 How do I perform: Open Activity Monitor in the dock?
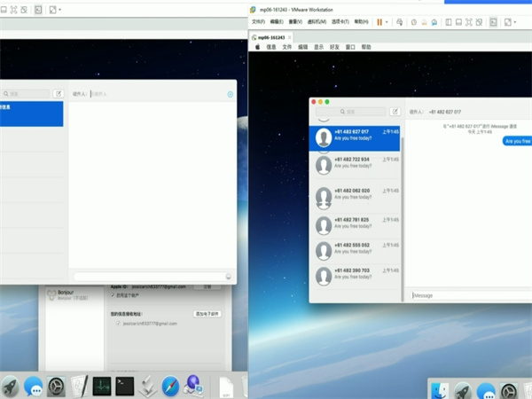click(102, 386)
